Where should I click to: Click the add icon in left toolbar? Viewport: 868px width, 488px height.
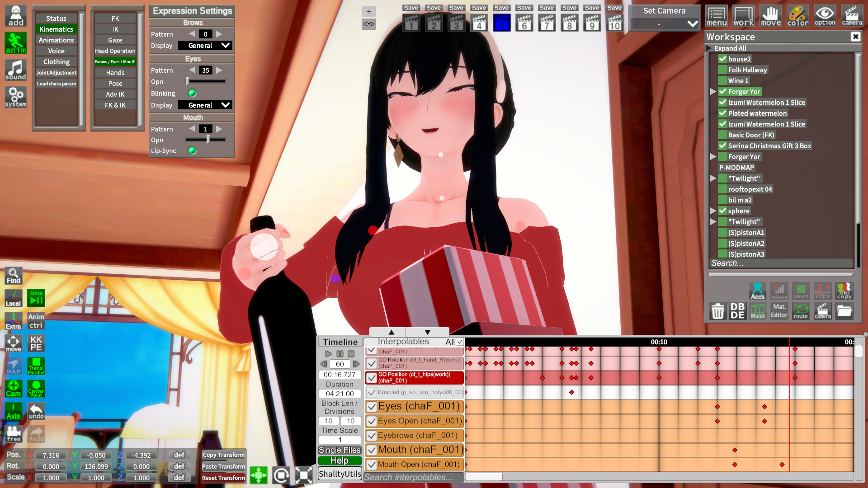tap(16, 16)
